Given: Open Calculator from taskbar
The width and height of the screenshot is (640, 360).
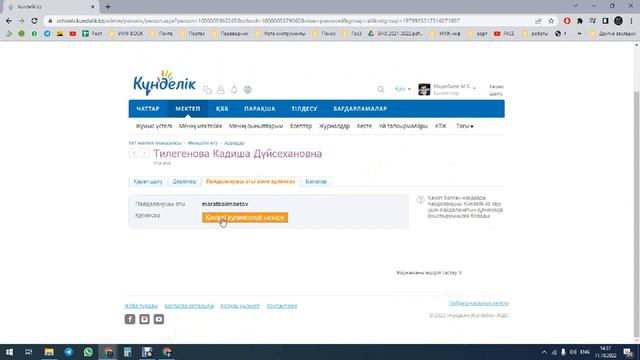Looking at the screenshot, I should click(x=127, y=352).
